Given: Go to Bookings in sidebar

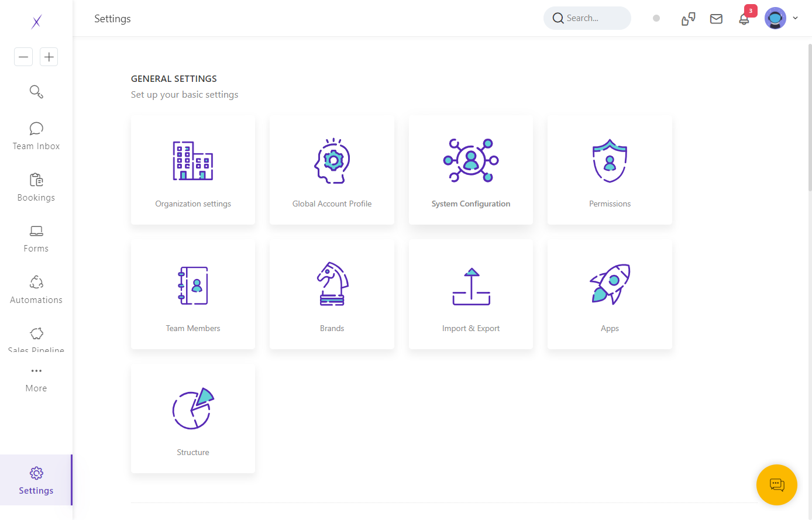Looking at the screenshot, I should click(36, 188).
